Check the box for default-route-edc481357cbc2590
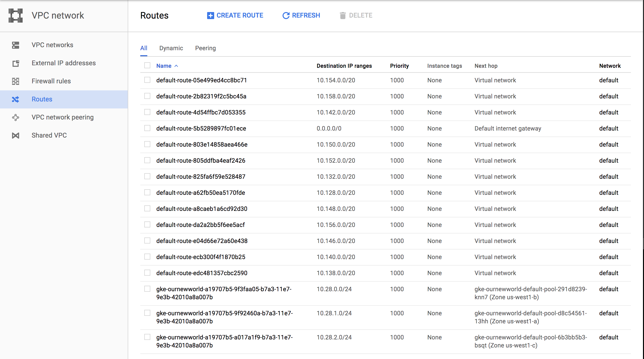This screenshot has height=359, width=644. [x=147, y=273]
